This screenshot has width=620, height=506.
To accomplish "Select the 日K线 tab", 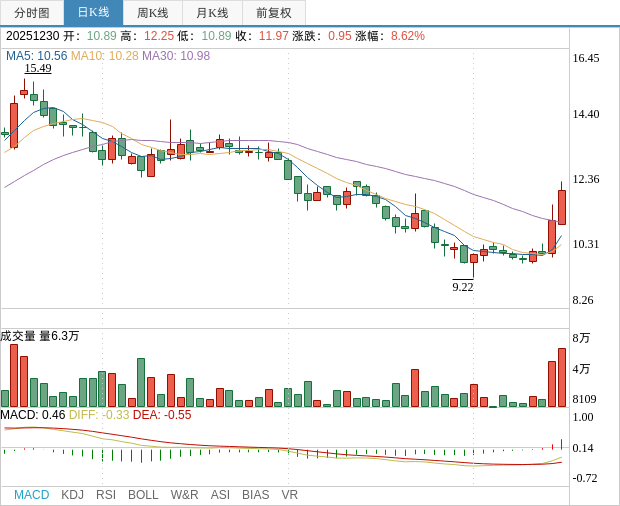I will [x=93, y=13].
